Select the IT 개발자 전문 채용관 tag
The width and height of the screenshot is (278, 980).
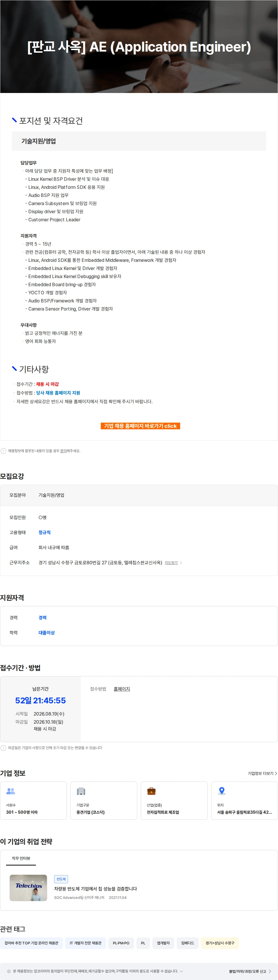tap(85, 943)
